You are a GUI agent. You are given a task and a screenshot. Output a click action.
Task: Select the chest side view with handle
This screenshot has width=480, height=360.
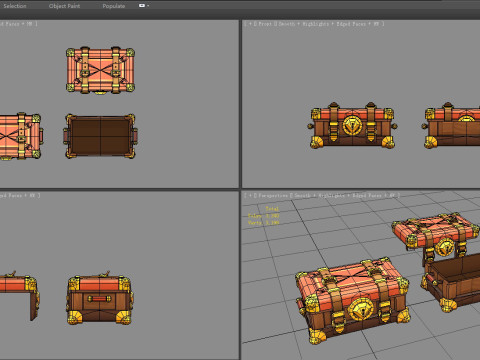tap(99, 297)
